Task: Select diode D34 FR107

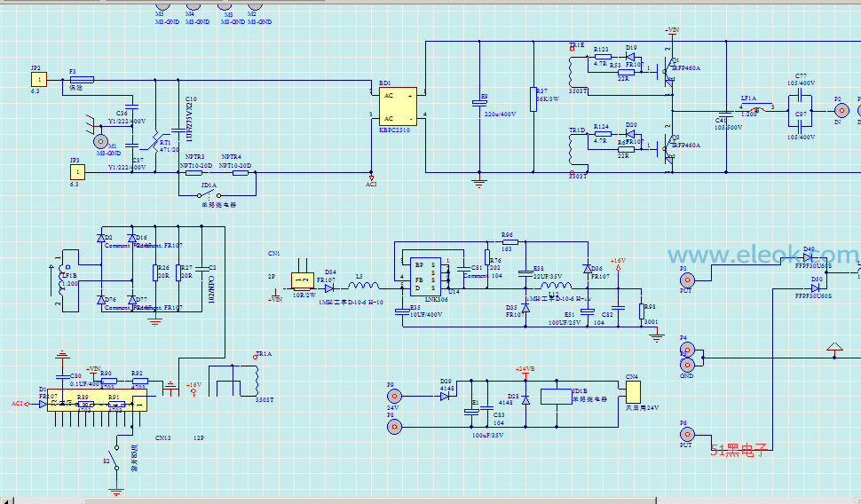Action: click(x=329, y=288)
